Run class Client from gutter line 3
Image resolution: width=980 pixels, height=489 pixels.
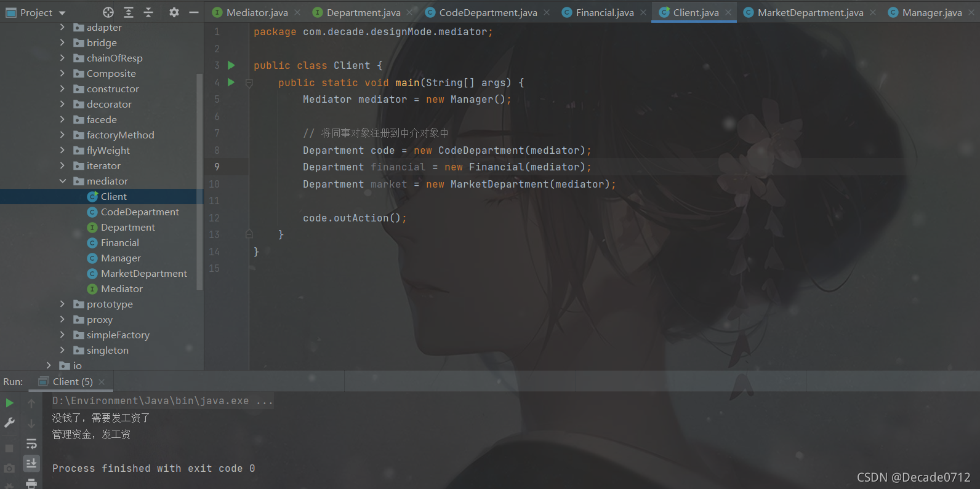[x=231, y=65]
